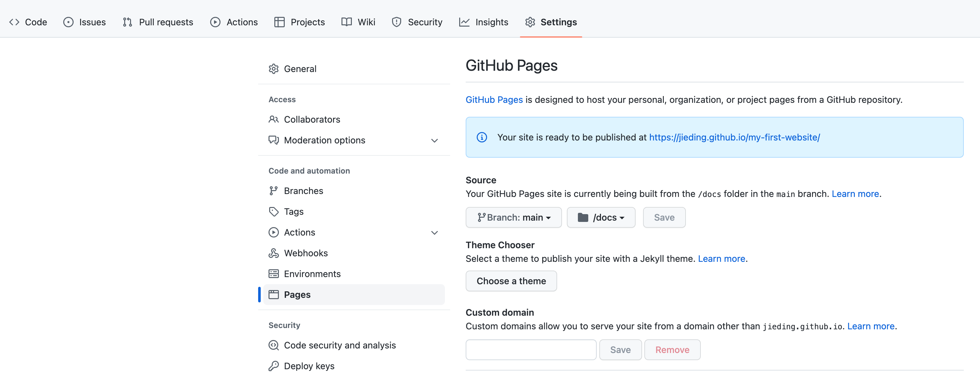The image size is (980, 377).
Task: Open the published site URL link
Action: [x=734, y=137]
